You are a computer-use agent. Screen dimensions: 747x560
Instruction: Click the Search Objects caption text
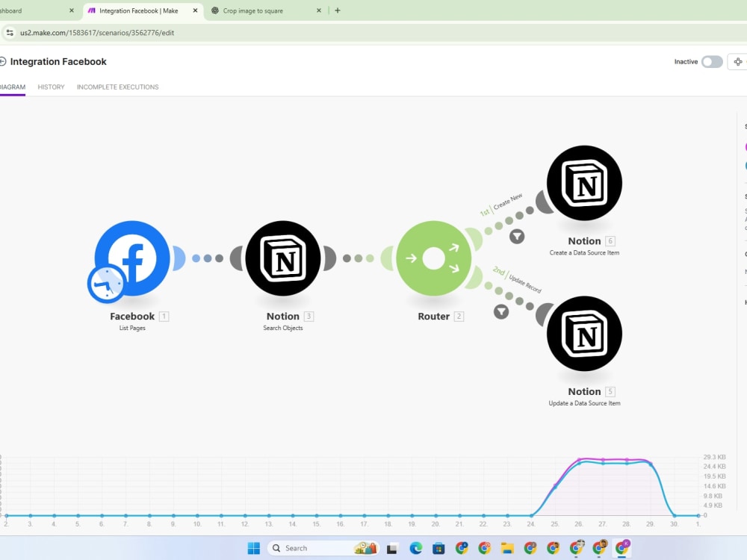(x=283, y=328)
